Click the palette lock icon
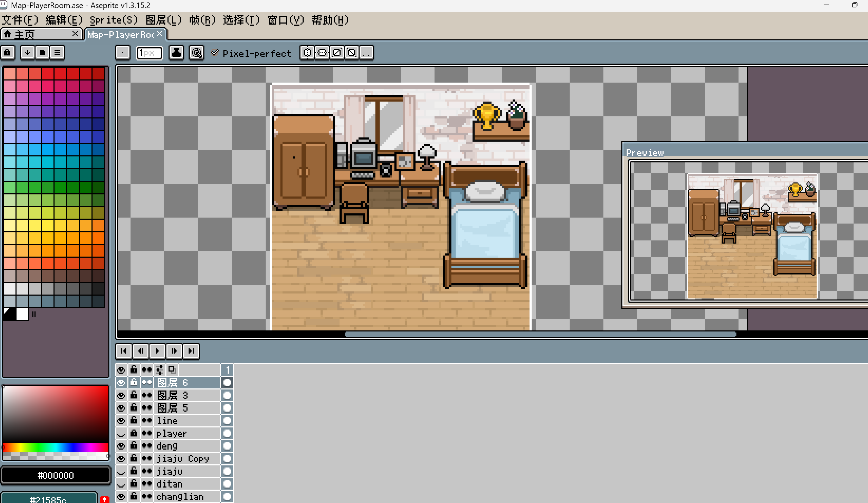The height and width of the screenshot is (503, 868). coord(8,53)
